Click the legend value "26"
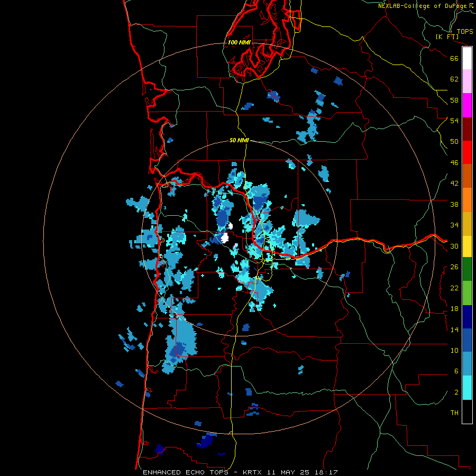 point(454,267)
